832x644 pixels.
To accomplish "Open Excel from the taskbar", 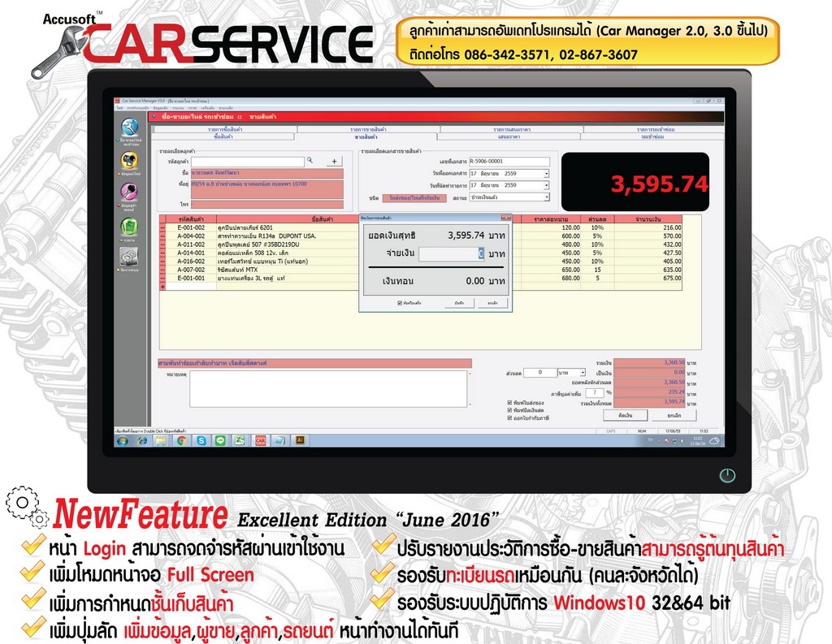I will [x=240, y=441].
